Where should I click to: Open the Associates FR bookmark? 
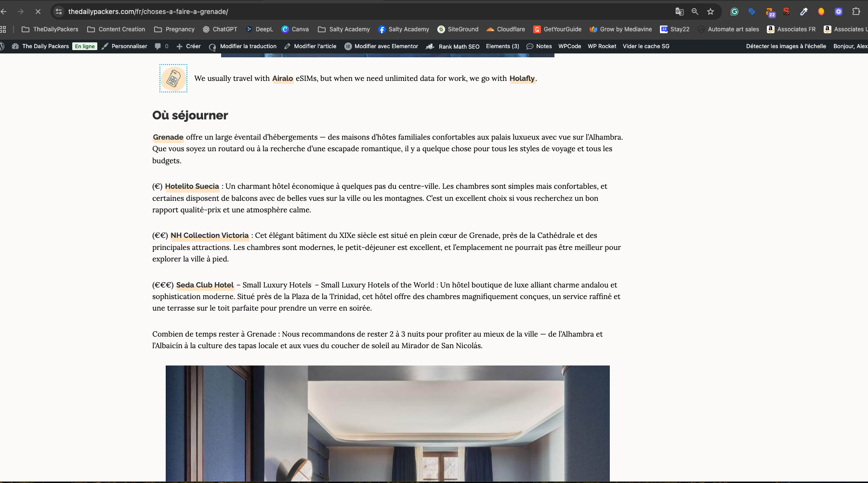tap(791, 29)
